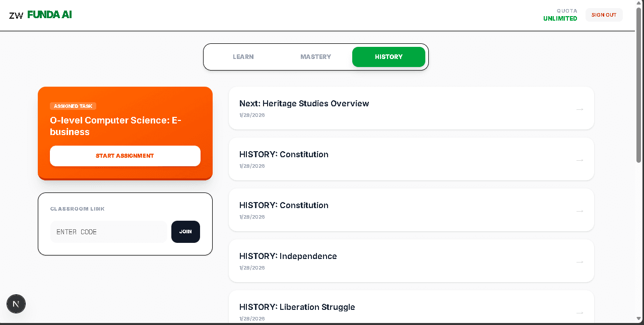The height and width of the screenshot is (325, 644).
Task: Focus the Enter Code input field
Action: tap(108, 232)
